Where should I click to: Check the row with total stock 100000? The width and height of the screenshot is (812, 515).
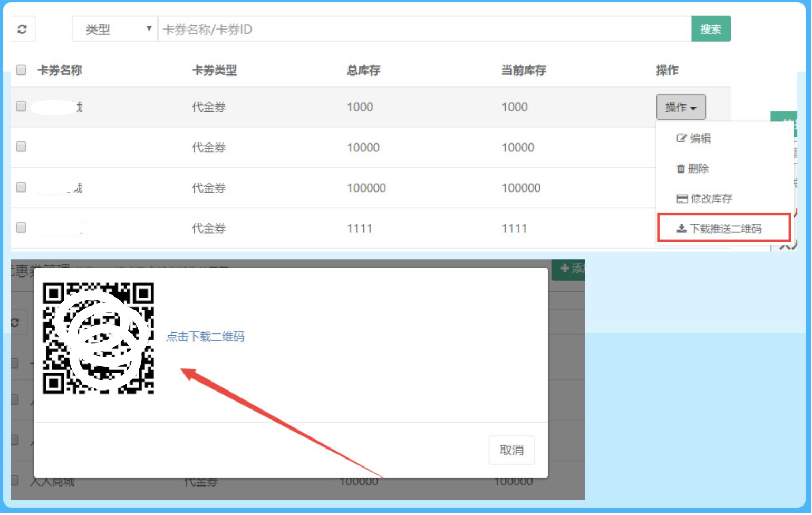tap(21, 187)
